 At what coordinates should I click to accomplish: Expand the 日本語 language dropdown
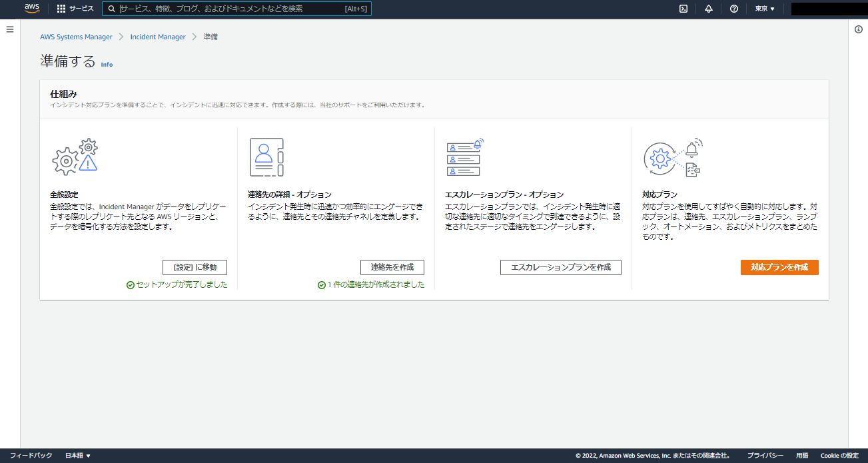click(77, 456)
